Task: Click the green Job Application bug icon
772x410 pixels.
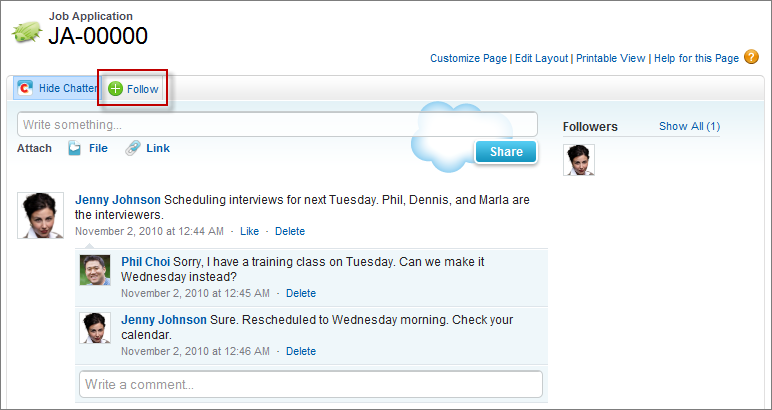Action: point(26,32)
